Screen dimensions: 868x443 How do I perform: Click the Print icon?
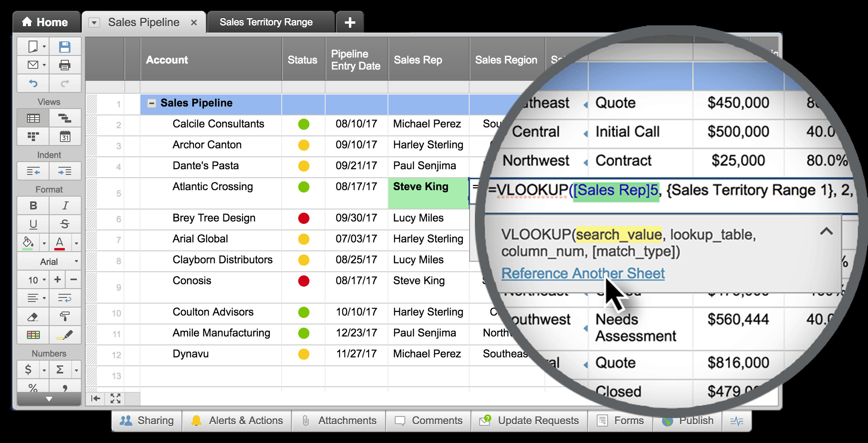pos(65,65)
